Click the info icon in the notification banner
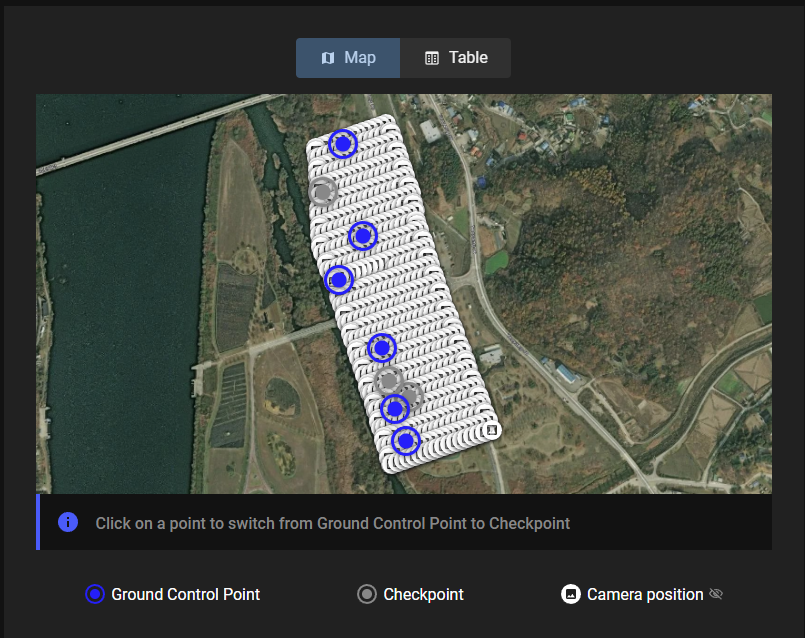This screenshot has height=638, width=805. (68, 522)
